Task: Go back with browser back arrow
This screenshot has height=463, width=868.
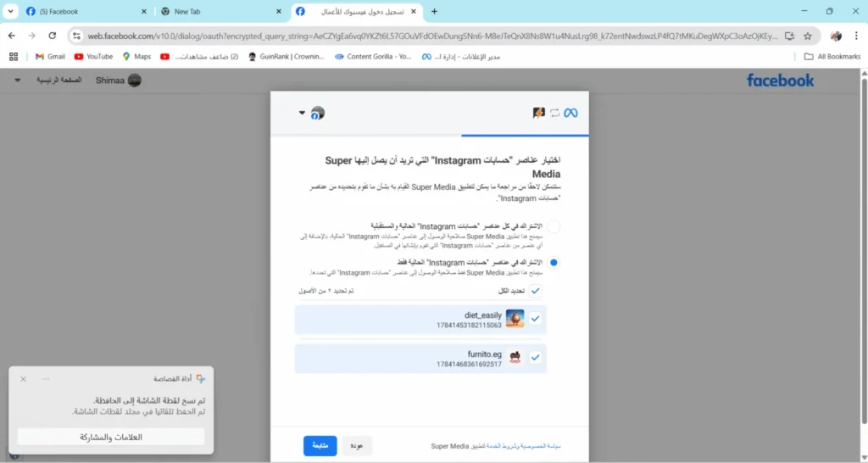Action: [12, 36]
